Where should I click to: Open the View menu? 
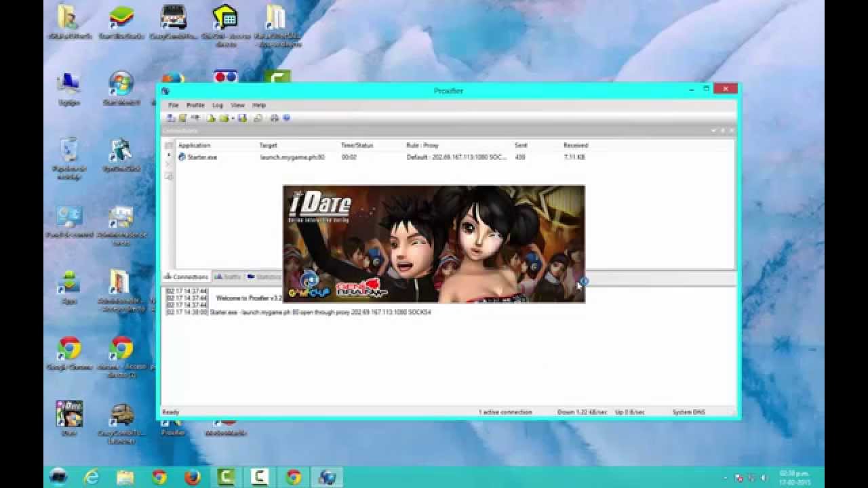pyautogui.click(x=238, y=105)
